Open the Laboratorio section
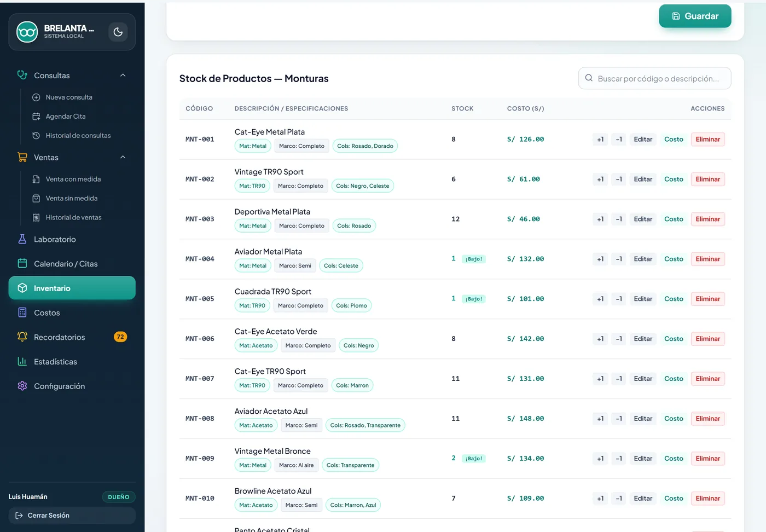The width and height of the screenshot is (766, 532). click(72, 239)
